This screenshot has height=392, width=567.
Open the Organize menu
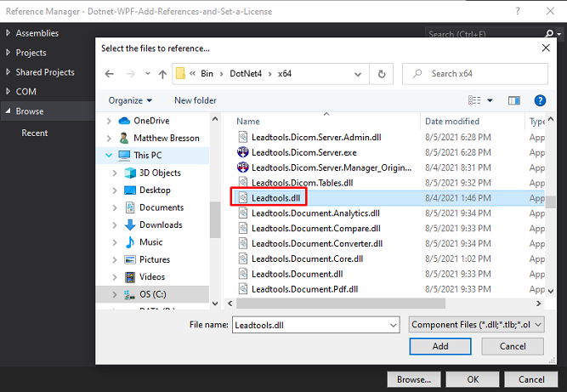pyautogui.click(x=130, y=100)
